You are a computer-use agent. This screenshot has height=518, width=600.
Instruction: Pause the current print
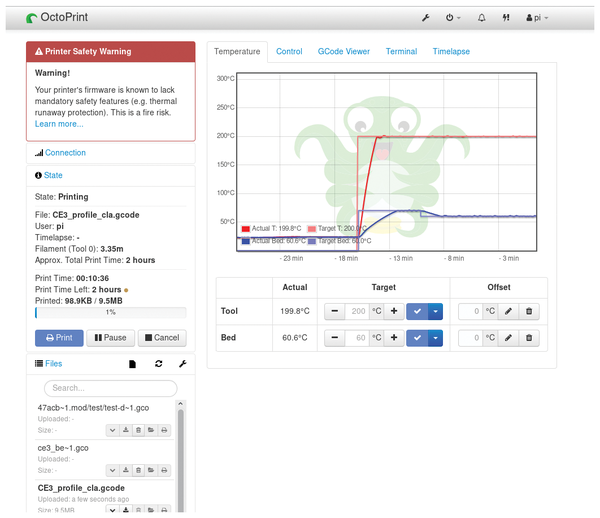(111, 338)
